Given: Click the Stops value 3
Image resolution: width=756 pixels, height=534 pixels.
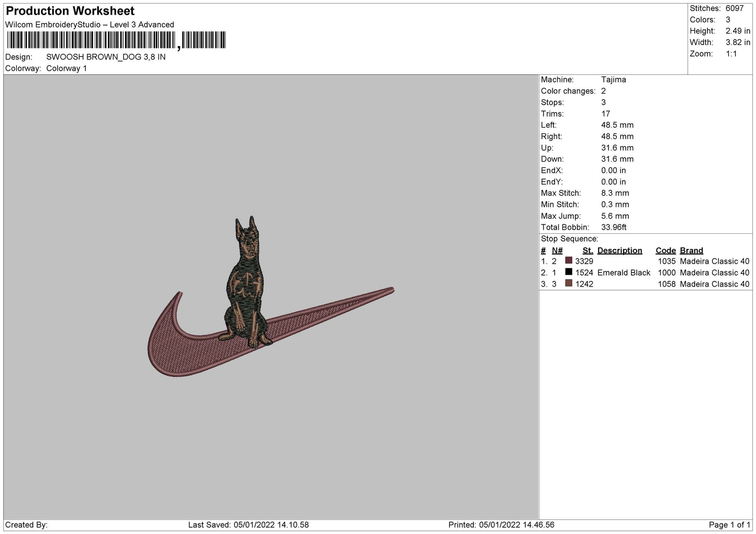Looking at the screenshot, I should point(603,103).
